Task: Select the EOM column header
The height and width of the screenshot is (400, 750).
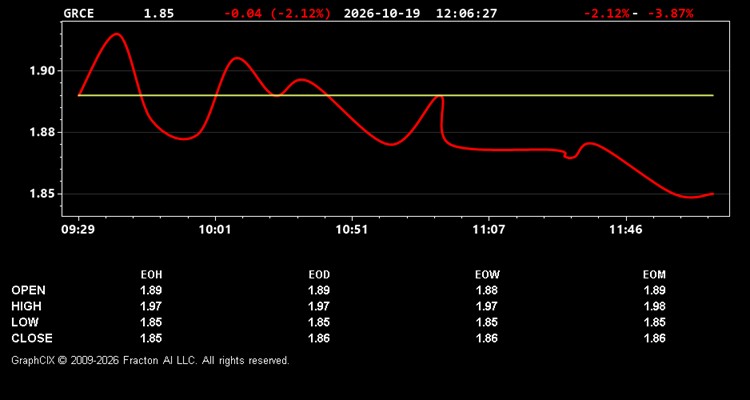Action: pos(654,275)
